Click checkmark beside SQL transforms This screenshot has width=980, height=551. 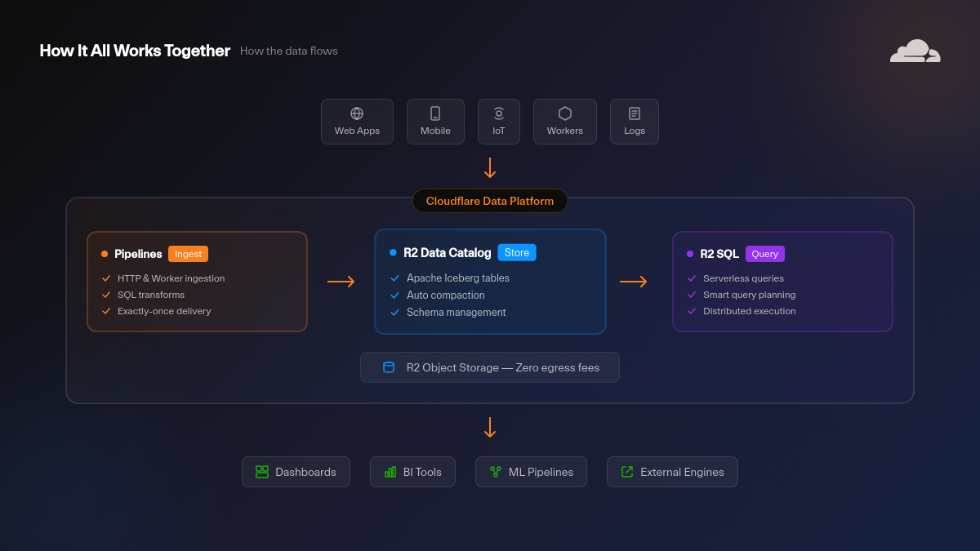coord(106,295)
